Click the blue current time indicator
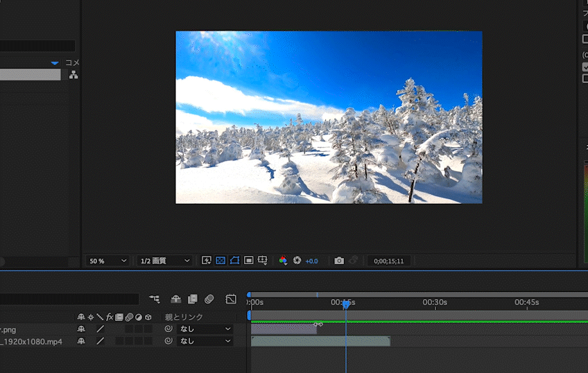The height and width of the screenshot is (373, 588). (346, 305)
